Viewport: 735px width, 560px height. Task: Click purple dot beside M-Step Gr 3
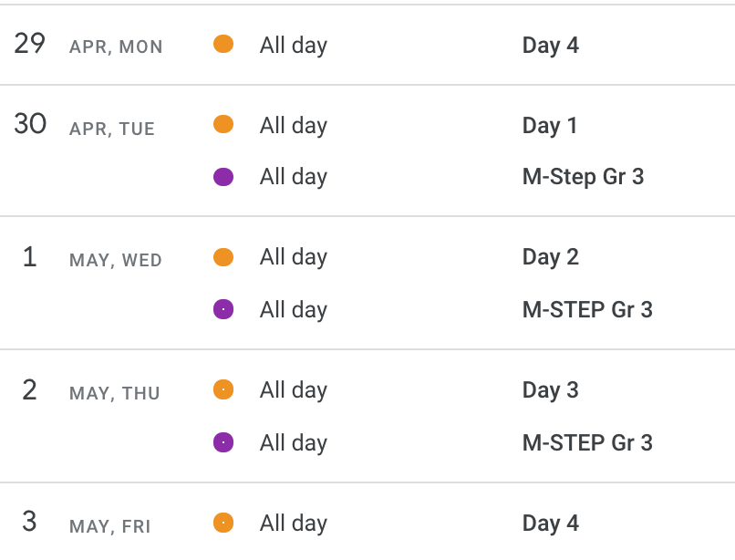click(x=223, y=177)
